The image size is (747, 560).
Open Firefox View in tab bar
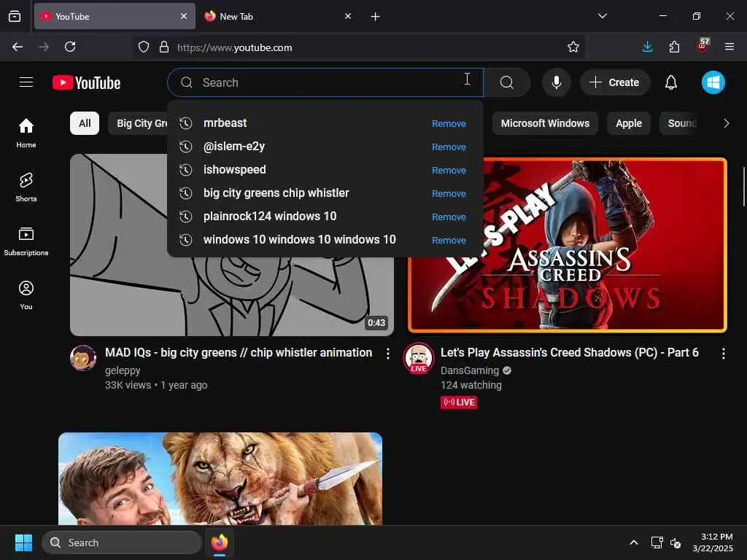15,16
